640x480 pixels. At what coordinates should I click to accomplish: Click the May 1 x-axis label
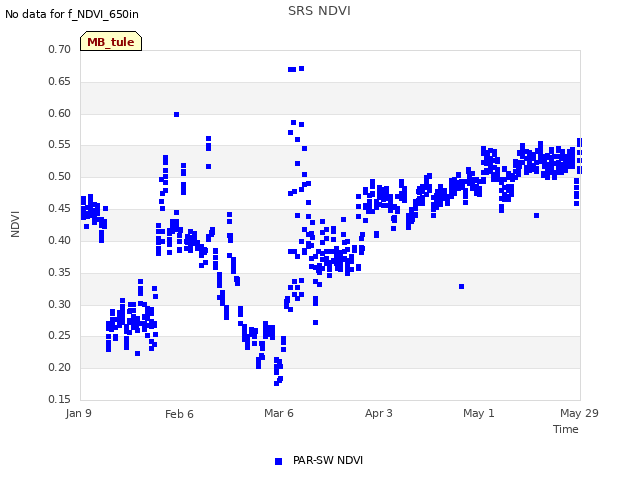tap(478, 413)
